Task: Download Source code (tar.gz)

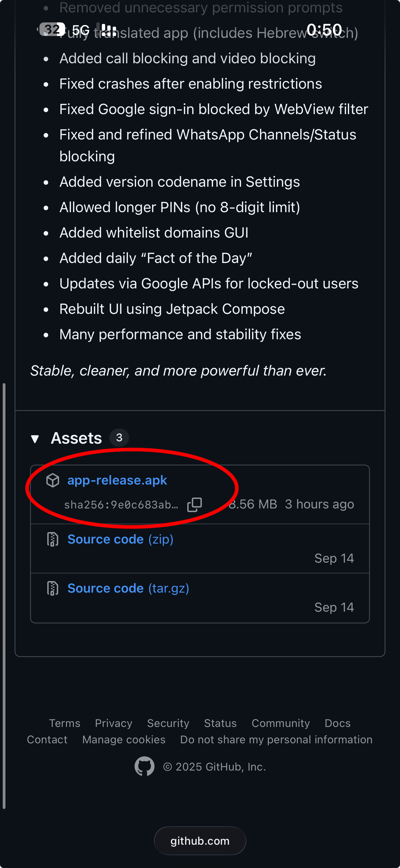Action: tap(128, 588)
